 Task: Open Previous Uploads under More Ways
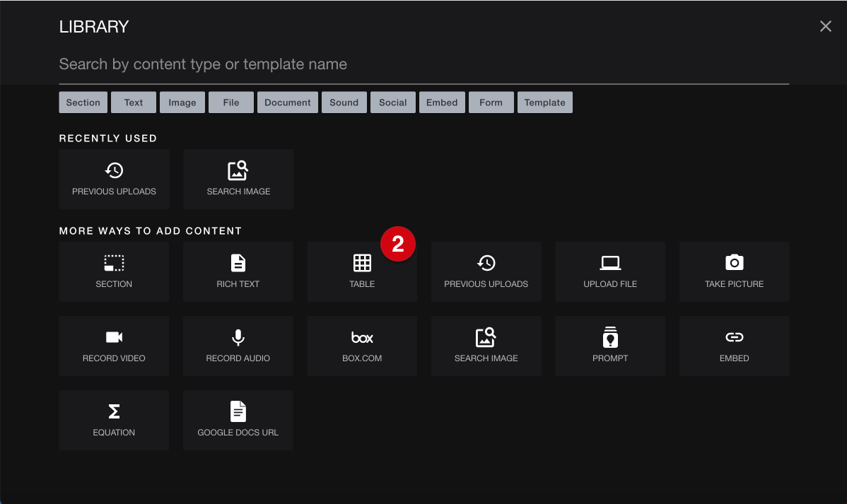(x=486, y=271)
